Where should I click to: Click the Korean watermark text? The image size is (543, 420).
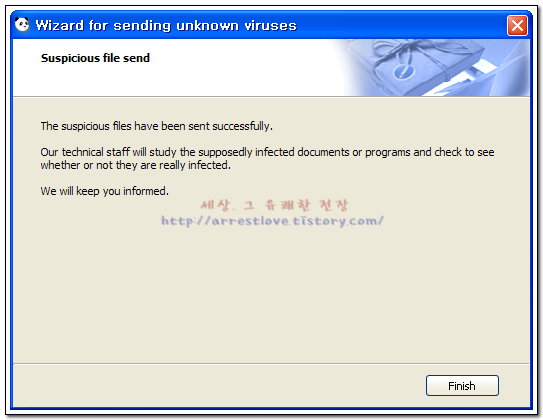(x=274, y=205)
